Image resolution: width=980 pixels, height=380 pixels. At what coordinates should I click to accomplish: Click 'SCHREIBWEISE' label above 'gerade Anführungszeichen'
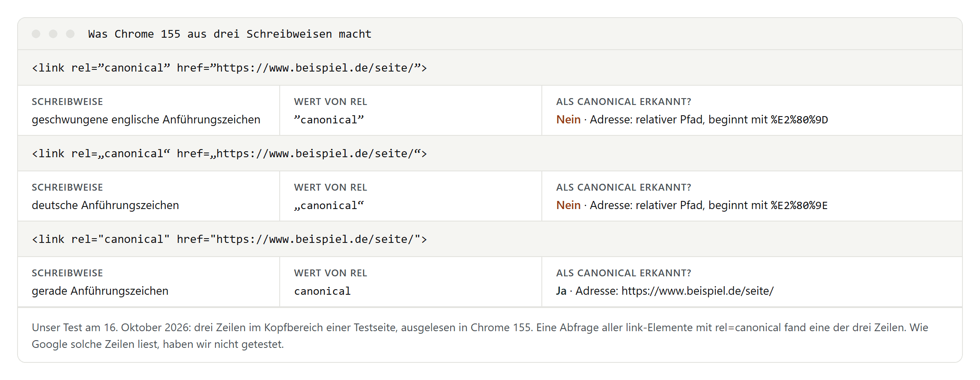pos(67,273)
